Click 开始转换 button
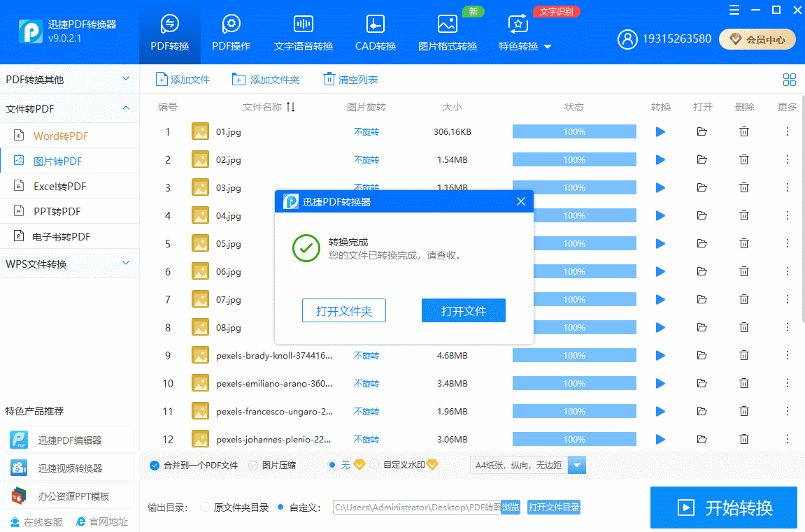The height and width of the screenshot is (532, 805). point(724,508)
